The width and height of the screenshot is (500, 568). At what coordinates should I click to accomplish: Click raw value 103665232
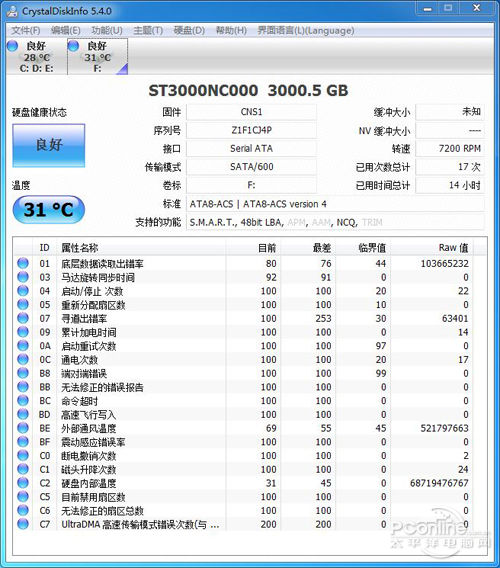coord(445,263)
